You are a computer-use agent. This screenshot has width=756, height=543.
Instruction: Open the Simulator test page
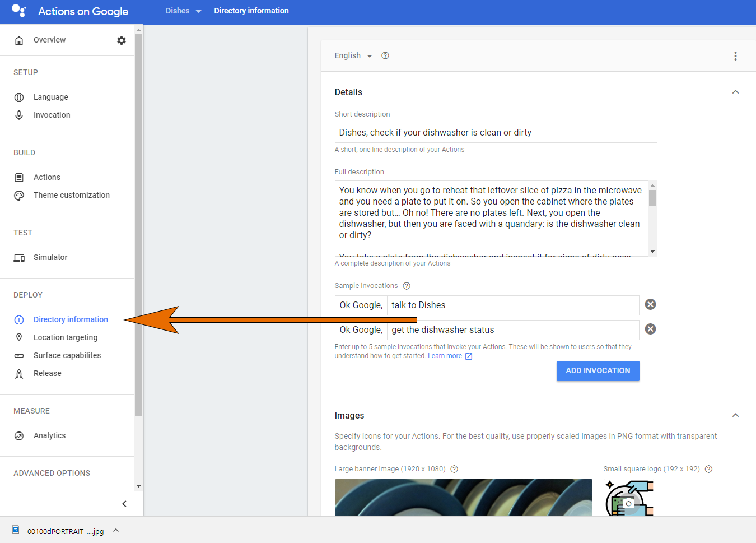pyautogui.click(x=50, y=258)
